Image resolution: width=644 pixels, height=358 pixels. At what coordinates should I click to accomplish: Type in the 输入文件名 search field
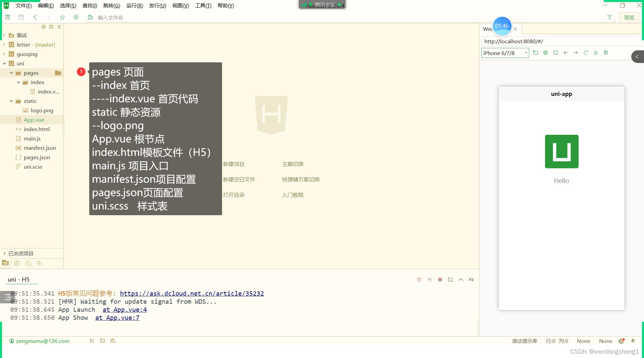point(134,17)
